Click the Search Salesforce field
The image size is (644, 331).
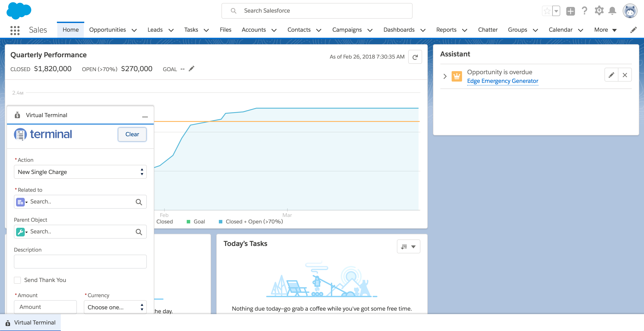point(317,11)
